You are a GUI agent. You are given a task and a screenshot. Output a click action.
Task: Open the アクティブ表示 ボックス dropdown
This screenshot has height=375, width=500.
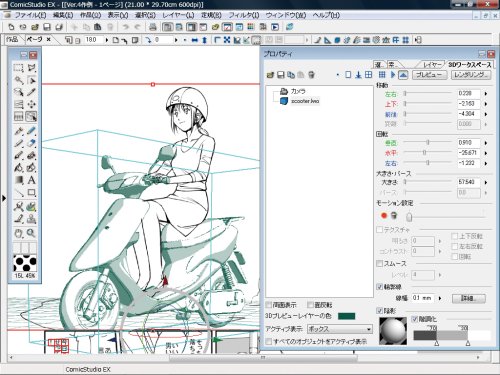tap(339, 329)
